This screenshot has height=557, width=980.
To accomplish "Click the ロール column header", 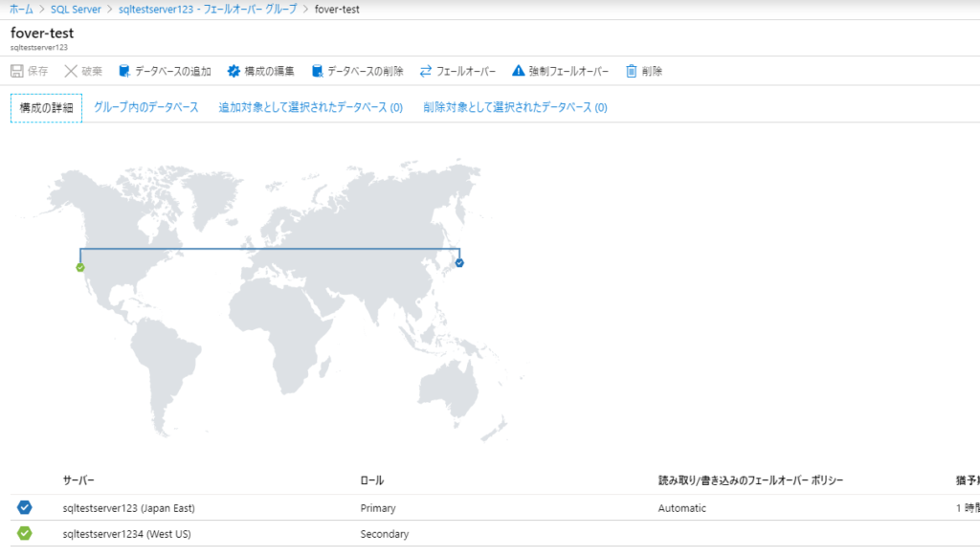I will coord(372,480).
